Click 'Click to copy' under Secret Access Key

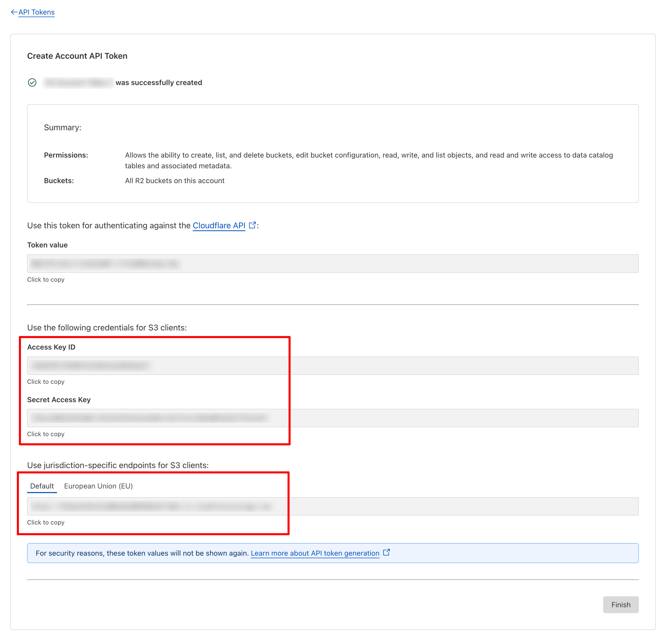point(46,434)
